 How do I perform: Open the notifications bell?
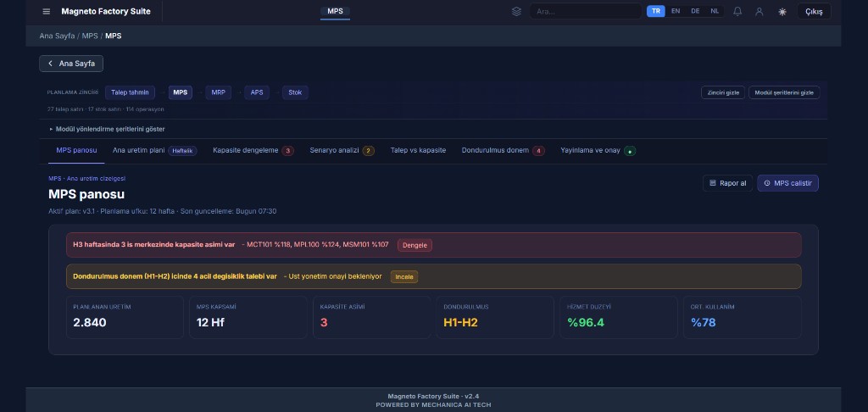pyautogui.click(x=737, y=12)
